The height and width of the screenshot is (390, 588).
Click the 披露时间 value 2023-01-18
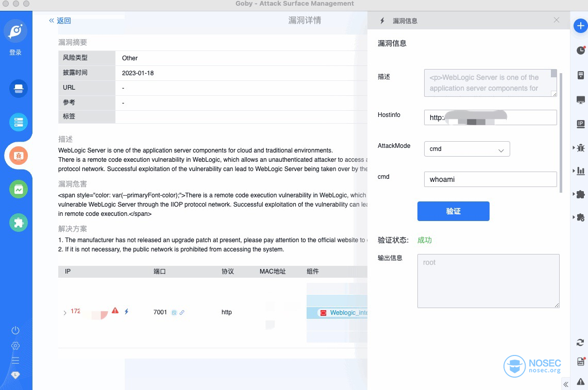(138, 73)
